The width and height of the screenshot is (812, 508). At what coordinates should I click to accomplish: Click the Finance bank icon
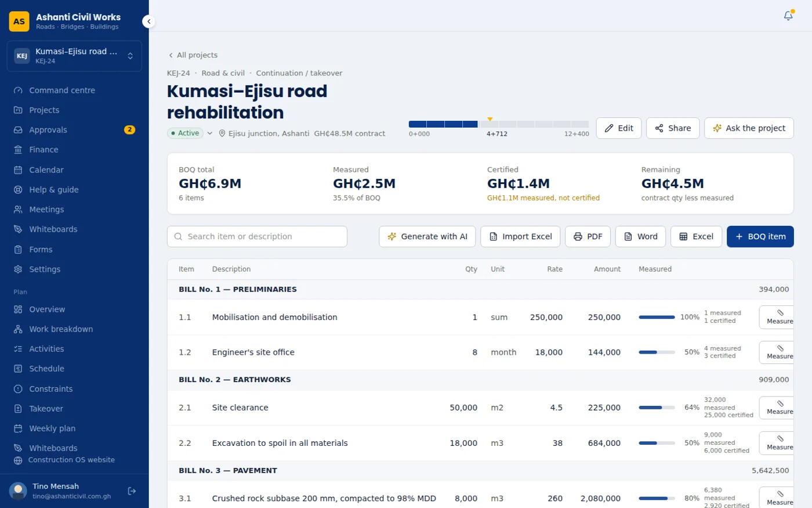point(18,150)
